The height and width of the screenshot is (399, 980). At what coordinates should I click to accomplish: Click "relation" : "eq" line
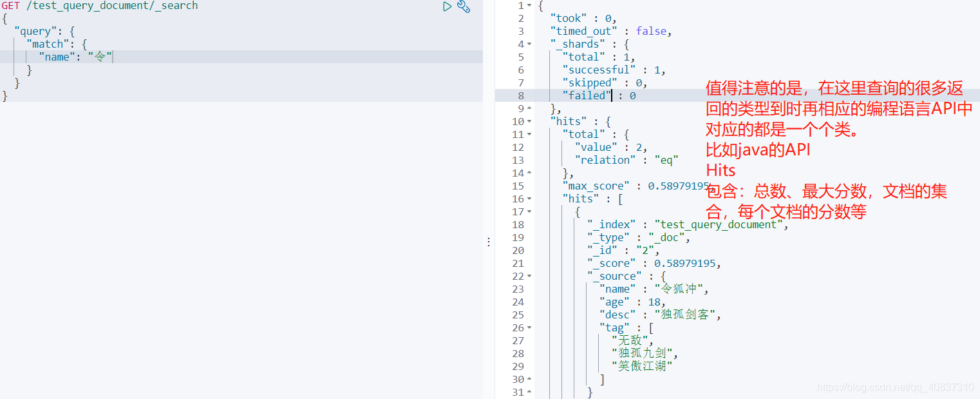(x=627, y=160)
